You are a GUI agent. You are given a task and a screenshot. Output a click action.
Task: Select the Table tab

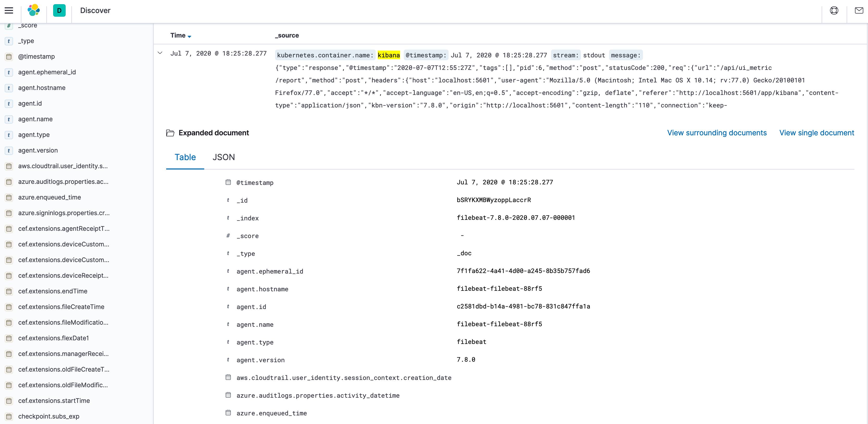(185, 157)
